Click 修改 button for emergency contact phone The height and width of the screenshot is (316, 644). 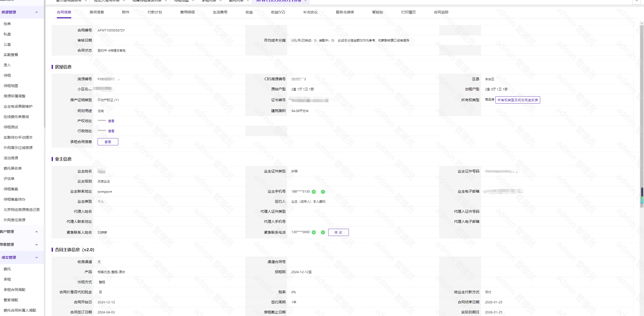[339, 232]
